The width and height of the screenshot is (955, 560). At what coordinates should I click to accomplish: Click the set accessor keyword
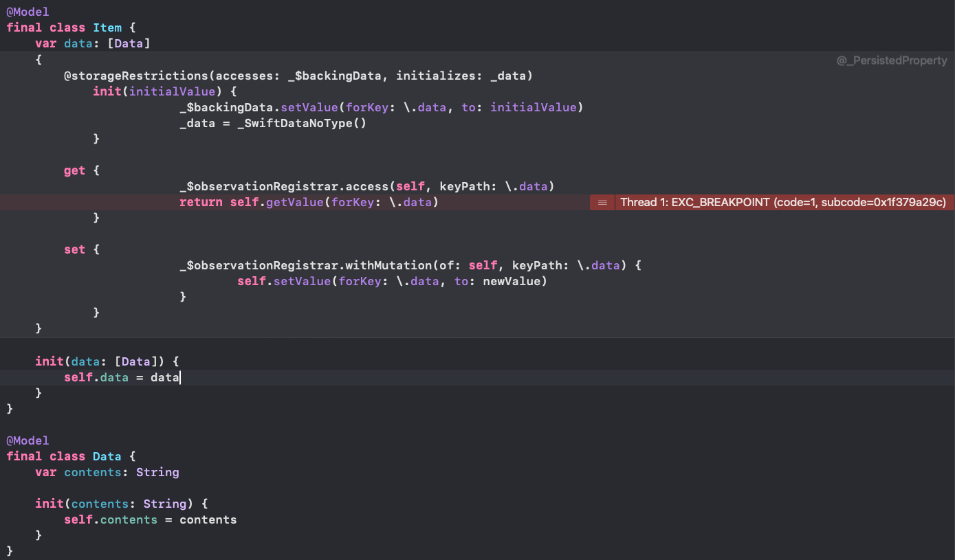click(74, 249)
